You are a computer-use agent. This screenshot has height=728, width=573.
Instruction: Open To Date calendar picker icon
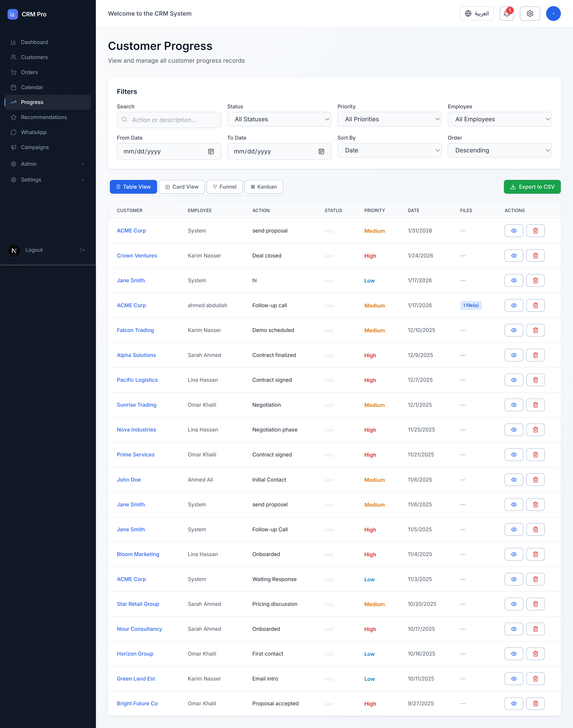[321, 152]
